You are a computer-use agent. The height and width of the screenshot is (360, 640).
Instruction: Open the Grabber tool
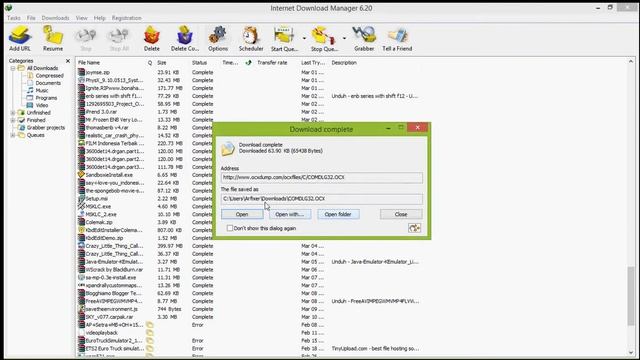click(x=364, y=38)
